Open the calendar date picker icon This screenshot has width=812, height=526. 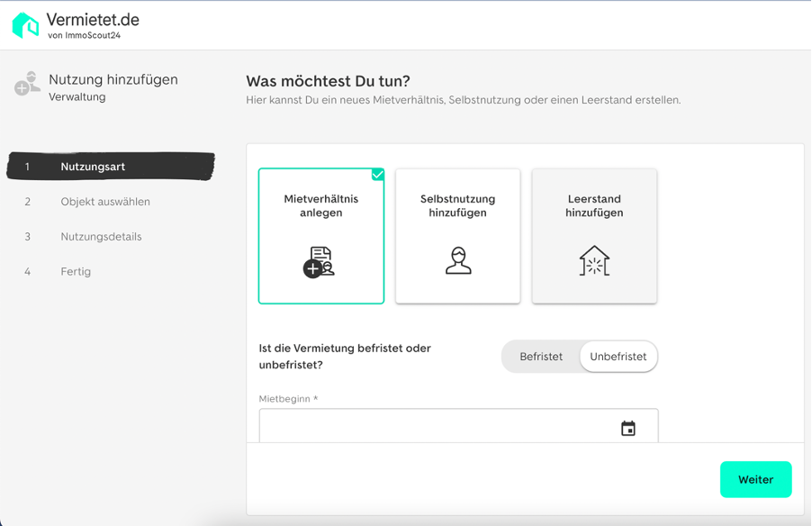click(628, 428)
